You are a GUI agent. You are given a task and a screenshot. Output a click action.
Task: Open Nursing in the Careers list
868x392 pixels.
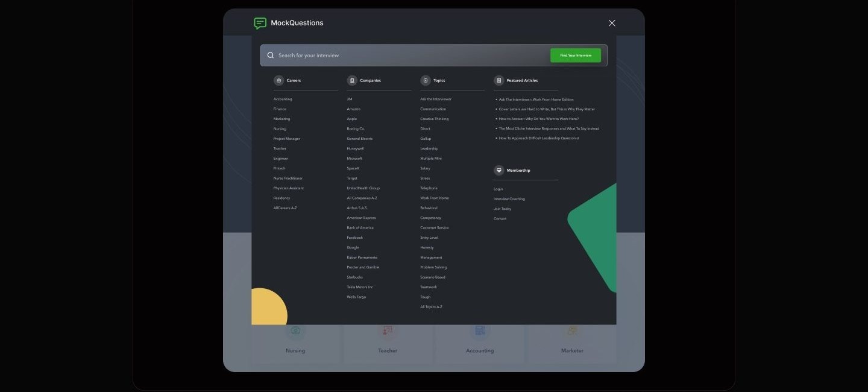(x=280, y=128)
